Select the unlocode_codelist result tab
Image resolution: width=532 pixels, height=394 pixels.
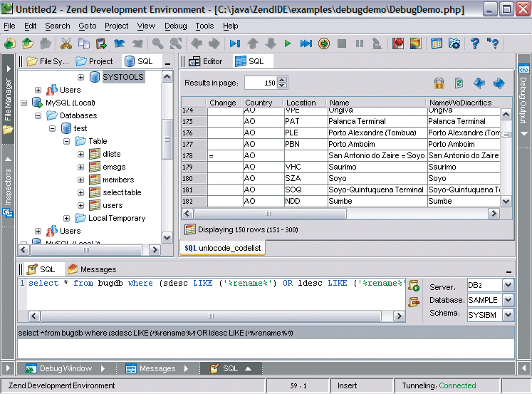click(223, 248)
